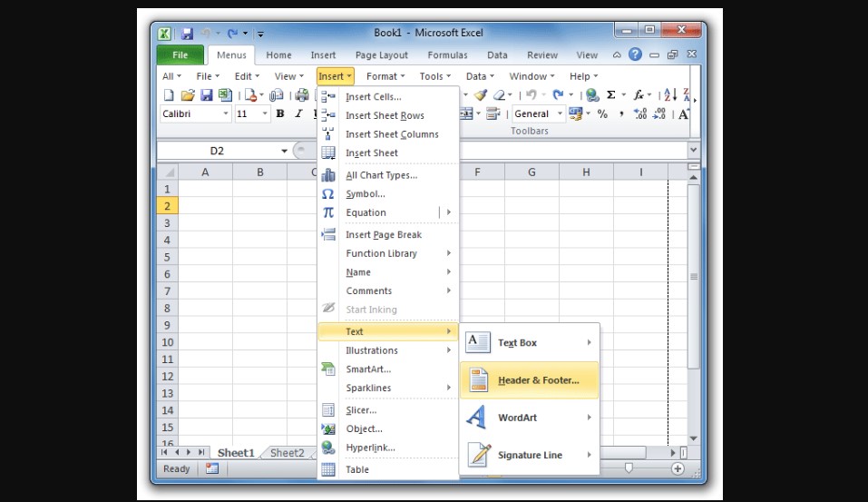
Task: Click the New blank workbook icon
Action: click(169, 95)
